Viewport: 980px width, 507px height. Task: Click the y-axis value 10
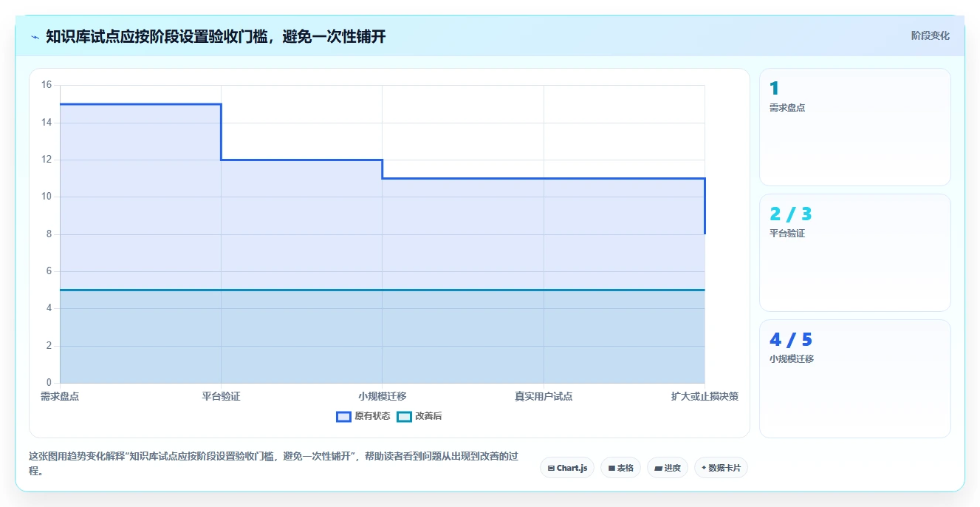click(47, 197)
